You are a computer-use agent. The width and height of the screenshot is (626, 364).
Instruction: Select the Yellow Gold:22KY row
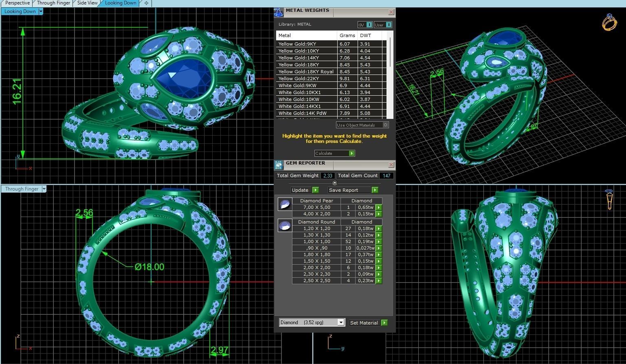point(331,79)
